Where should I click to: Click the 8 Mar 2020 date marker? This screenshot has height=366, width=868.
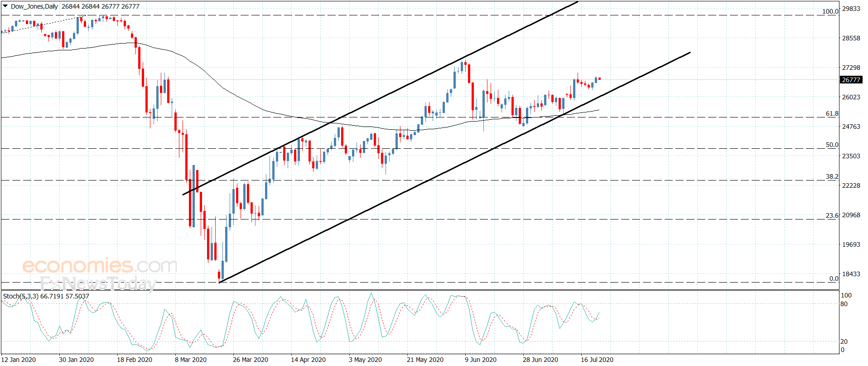click(x=191, y=360)
